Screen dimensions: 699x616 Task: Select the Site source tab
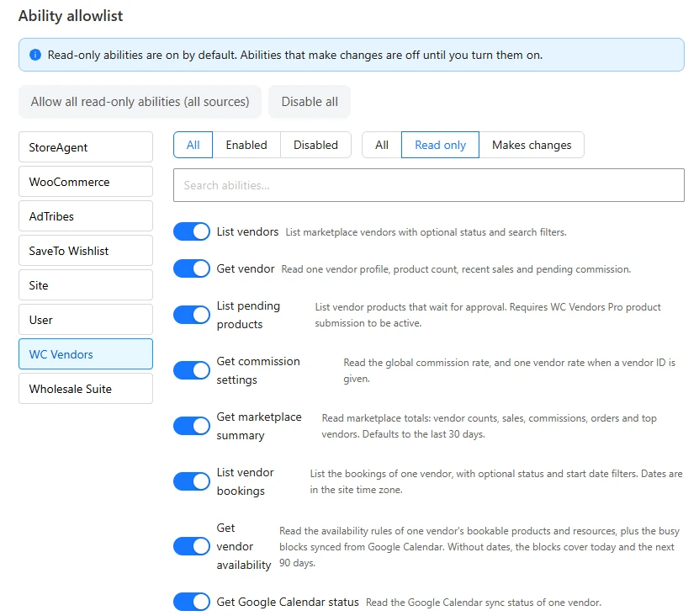tap(86, 285)
